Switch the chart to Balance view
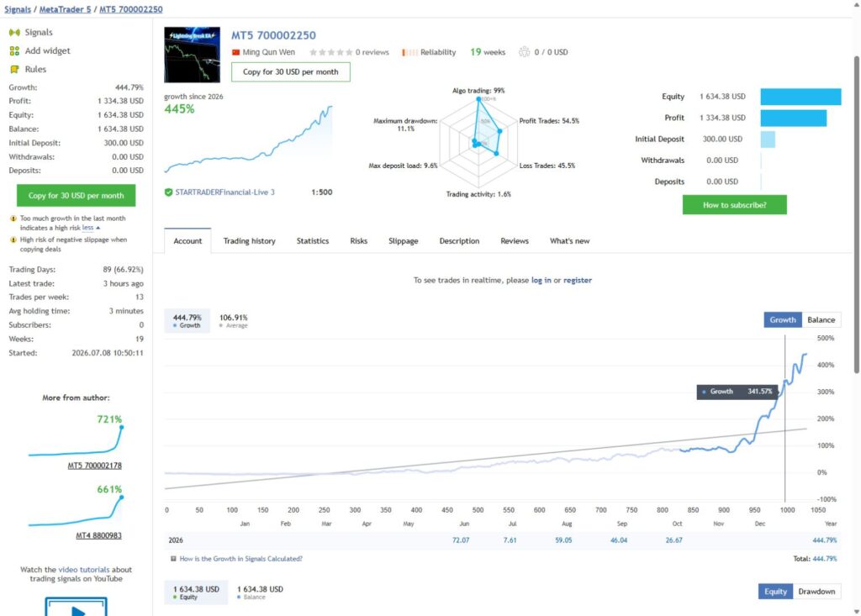 pyautogui.click(x=821, y=320)
